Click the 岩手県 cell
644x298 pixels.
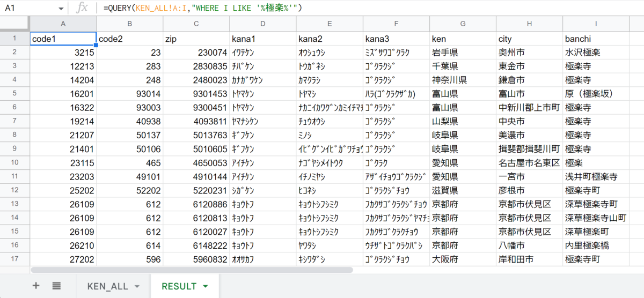pos(463,53)
